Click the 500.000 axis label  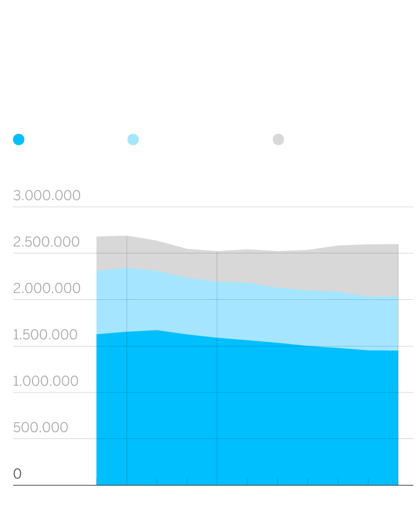[x=40, y=428]
